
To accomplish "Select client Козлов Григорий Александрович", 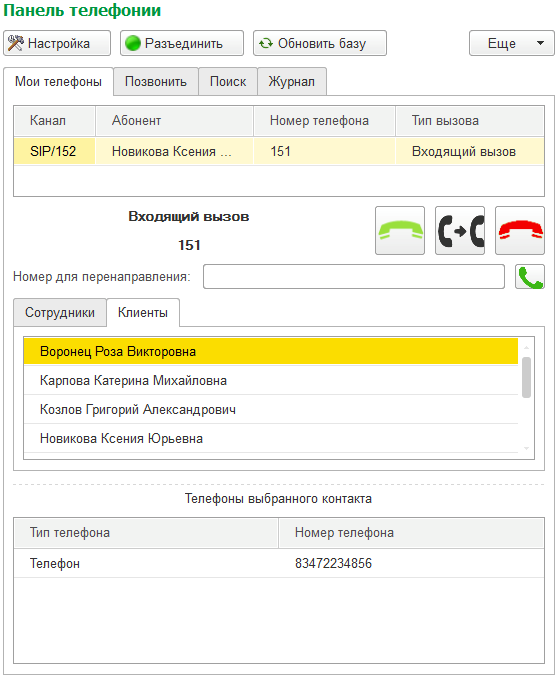I will (271, 409).
